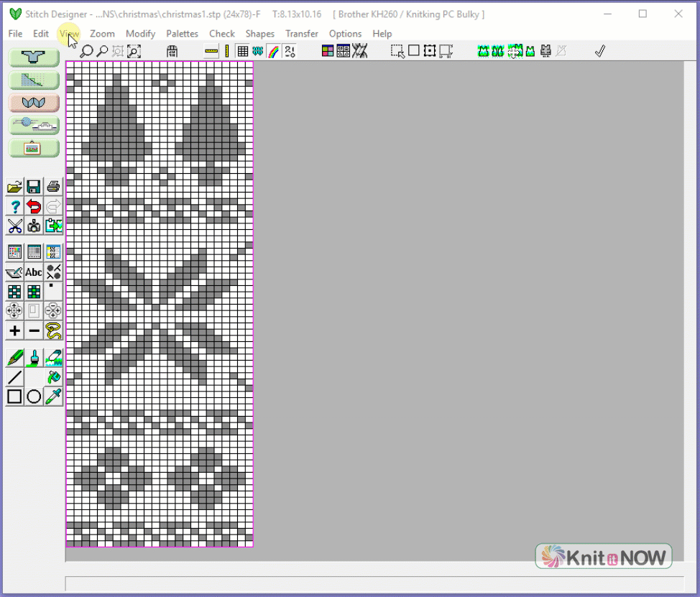Select the ellipse shape tool
The image size is (700, 597).
point(34,397)
